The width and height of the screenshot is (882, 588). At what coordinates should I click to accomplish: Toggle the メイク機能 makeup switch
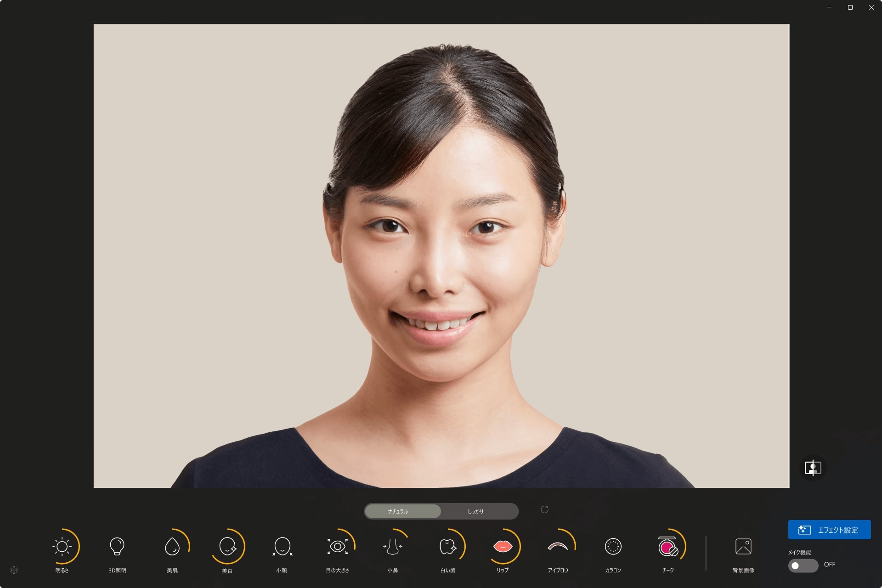(x=803, y=565)
